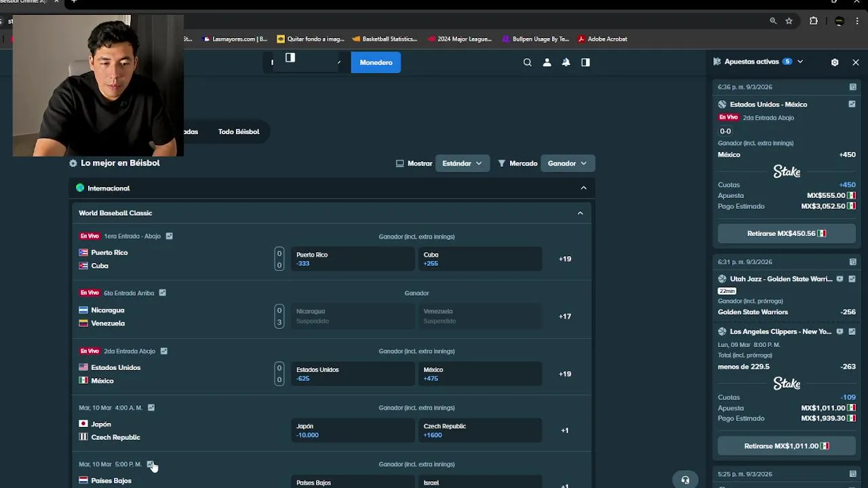Close the Apuestas activas panel
The height and width of the screenshot is (488, 868).
point(856,62)
